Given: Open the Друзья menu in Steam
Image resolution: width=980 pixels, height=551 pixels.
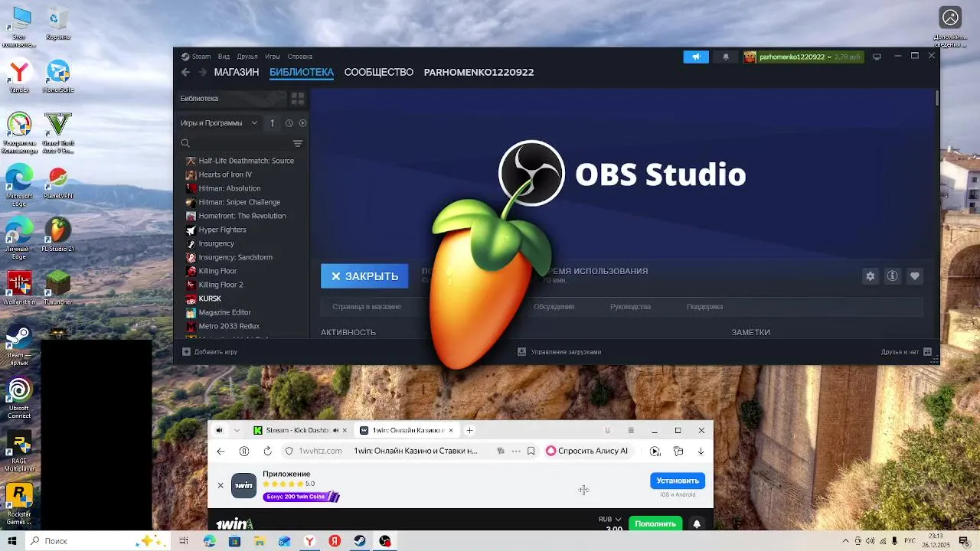Looking at the screenshot, I should 247,57.
